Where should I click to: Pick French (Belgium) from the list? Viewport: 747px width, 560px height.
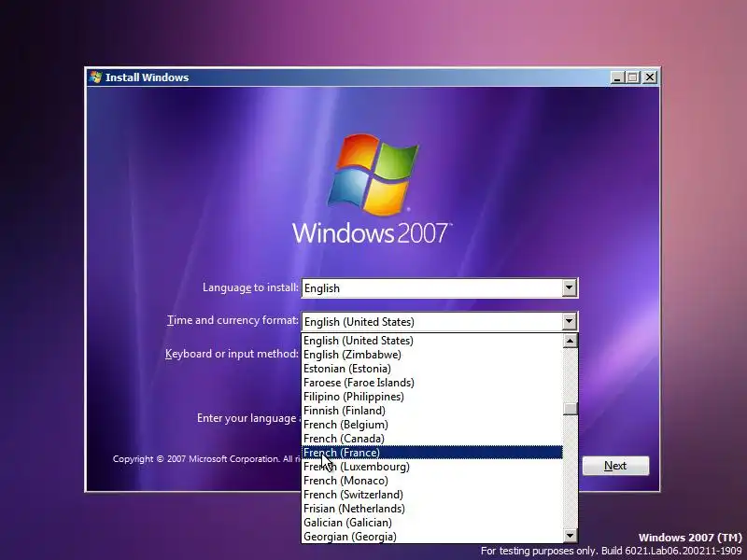432,425
